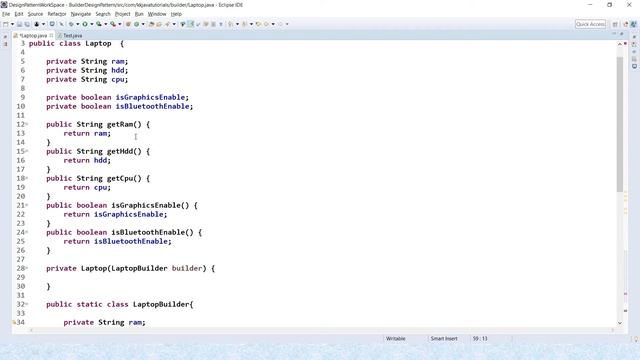Open the New wizard dropdown arrow
Viewport: 640px width, 360px height.
12,24
